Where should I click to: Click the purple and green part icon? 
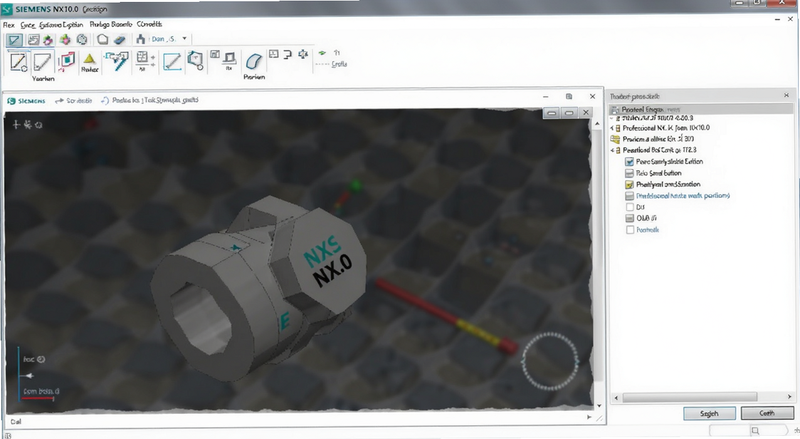tap(48, 39)
